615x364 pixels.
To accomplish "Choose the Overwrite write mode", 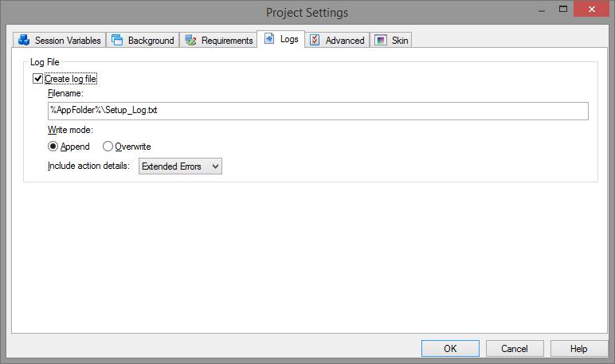I will (108, 147).
